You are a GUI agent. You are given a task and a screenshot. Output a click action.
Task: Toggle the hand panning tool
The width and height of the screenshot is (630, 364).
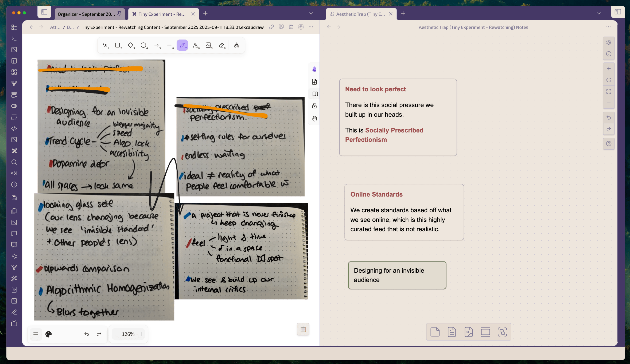(314, 118)
